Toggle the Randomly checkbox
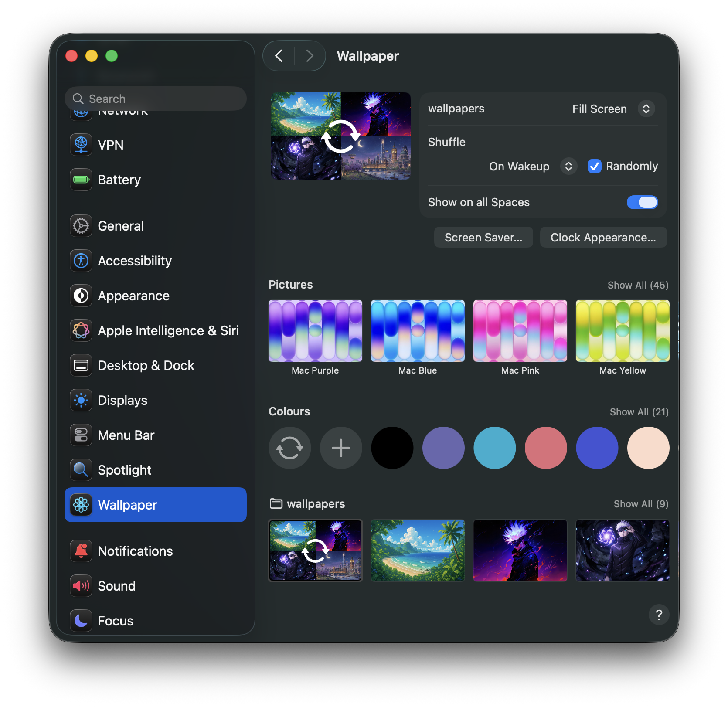This screenshot has width=728, height=707. click(x=595, y=166)
